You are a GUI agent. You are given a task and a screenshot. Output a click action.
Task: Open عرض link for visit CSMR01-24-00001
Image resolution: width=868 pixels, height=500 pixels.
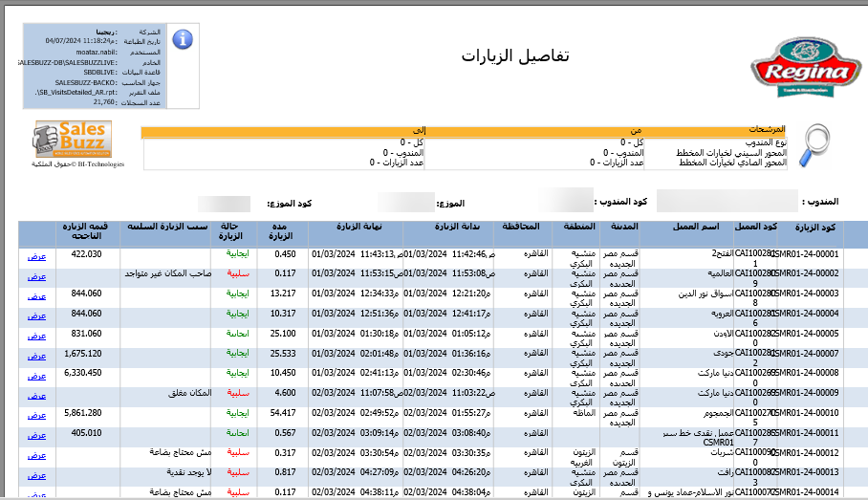pyautogui.click(x=35, y=255)
